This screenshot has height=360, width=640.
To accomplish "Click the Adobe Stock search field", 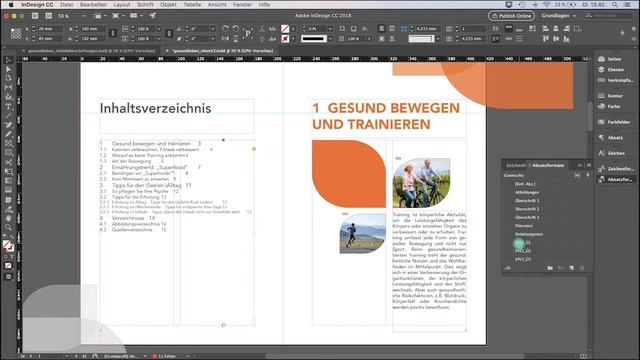I will pyautogui.click(x=608, y=16).
